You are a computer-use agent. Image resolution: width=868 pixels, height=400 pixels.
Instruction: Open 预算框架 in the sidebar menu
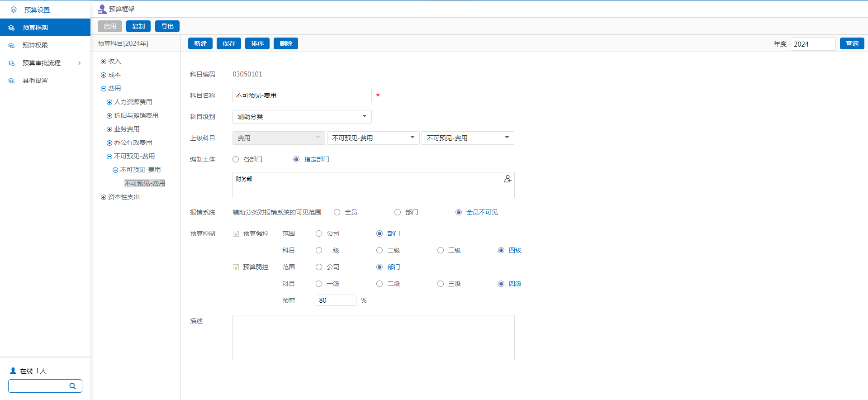[x=35, y=28]
